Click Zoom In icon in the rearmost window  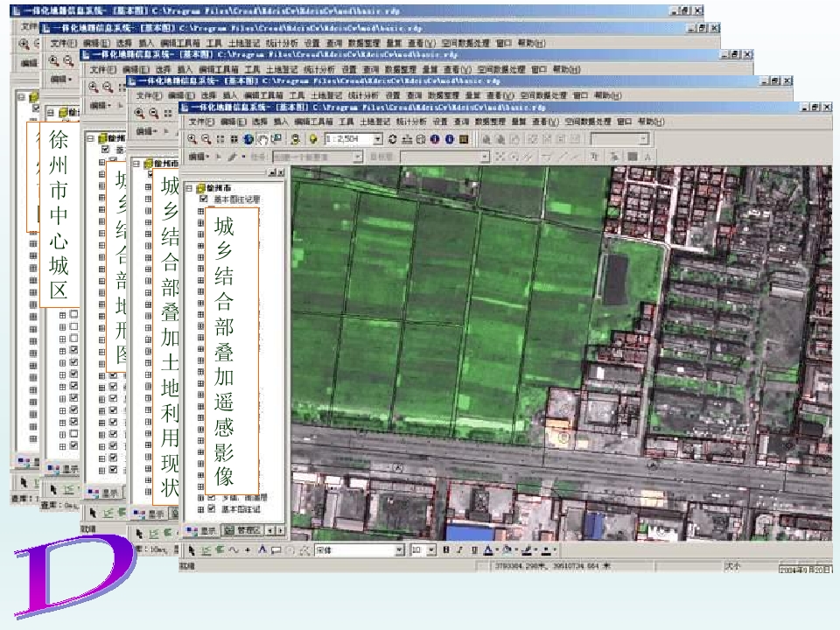[x=24, y=44]
